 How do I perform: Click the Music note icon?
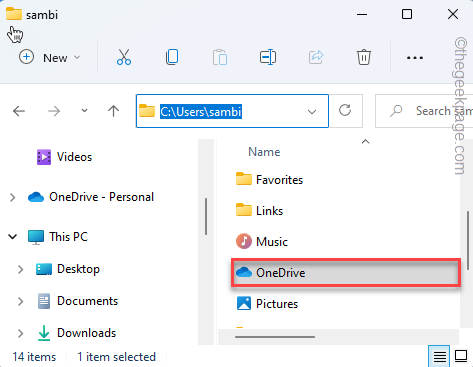click(x=244, y=241)
